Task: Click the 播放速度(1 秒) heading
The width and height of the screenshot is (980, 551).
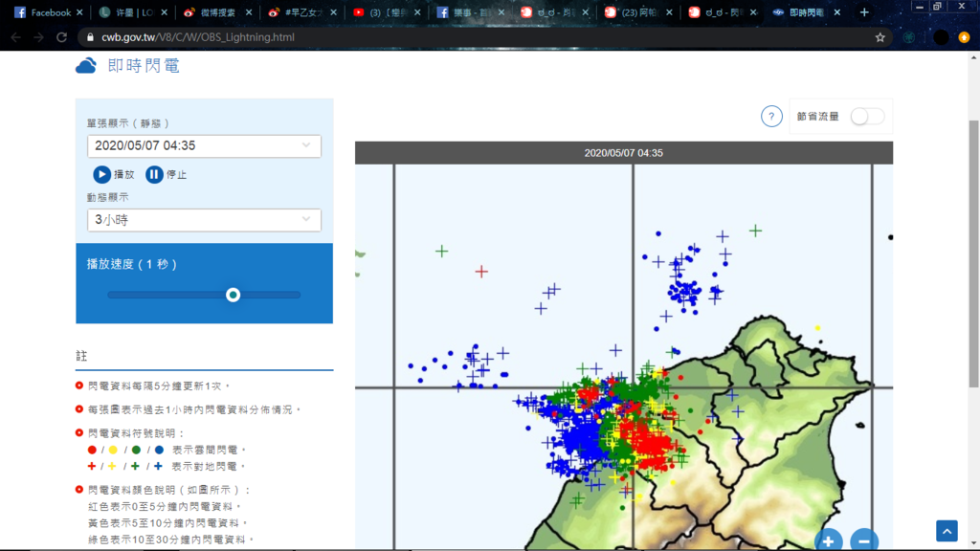Action: (x=132, y=264)
